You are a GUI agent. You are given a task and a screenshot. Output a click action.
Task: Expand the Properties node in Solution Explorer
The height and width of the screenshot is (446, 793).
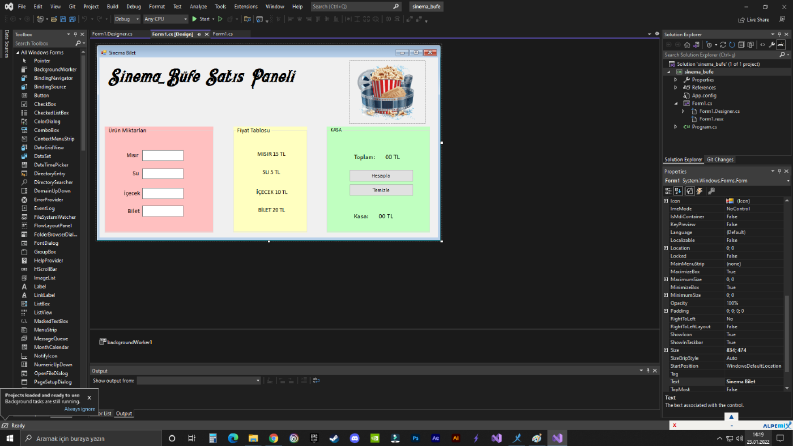(x=676, y=80)
